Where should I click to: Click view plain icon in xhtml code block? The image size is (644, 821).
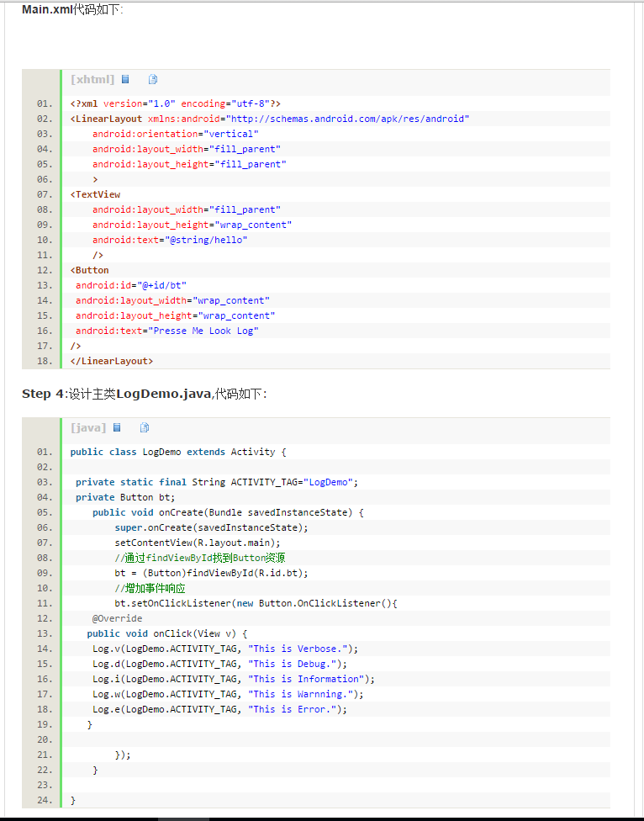[x=125, y=79]
